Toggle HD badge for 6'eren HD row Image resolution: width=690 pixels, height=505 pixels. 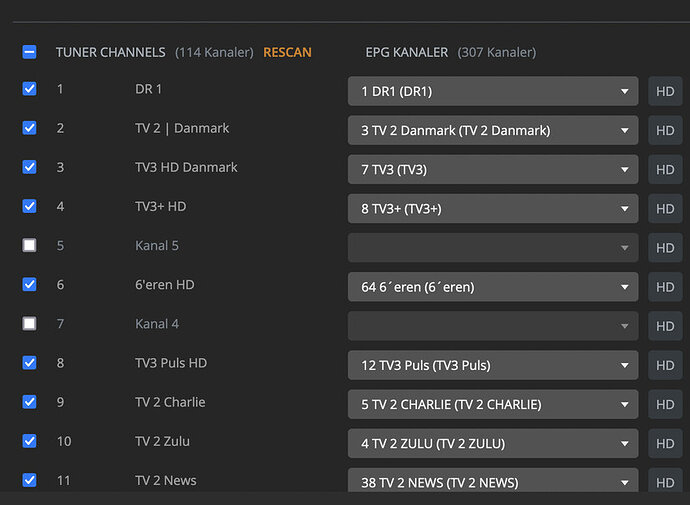click(x=665, y=287)
